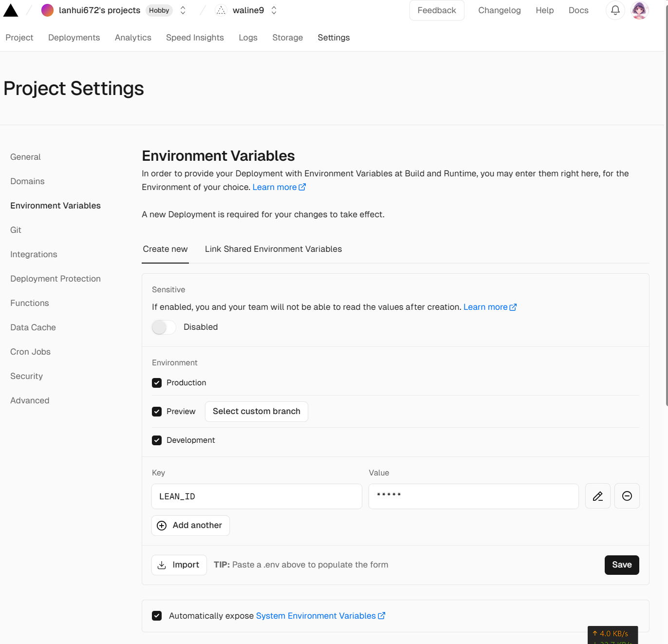Remove the LEAN_ID row with minus icon
668x644 pixels.
coord(627,496)
